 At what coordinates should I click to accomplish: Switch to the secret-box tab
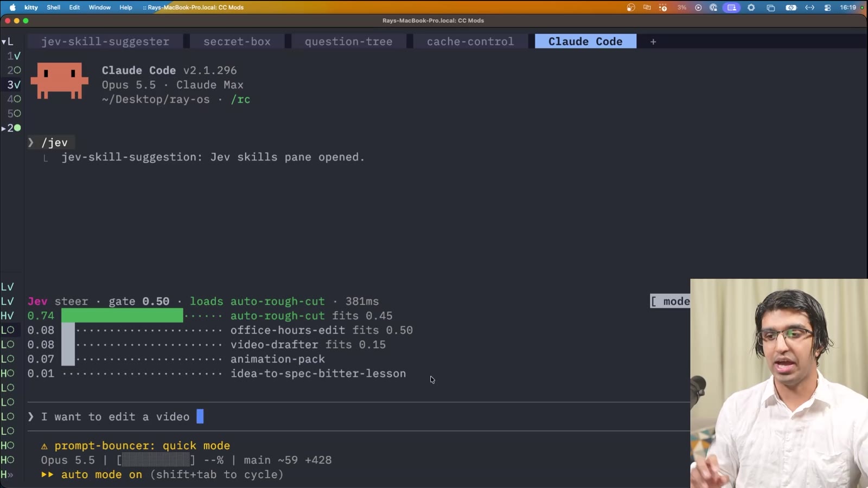[237, 41]
